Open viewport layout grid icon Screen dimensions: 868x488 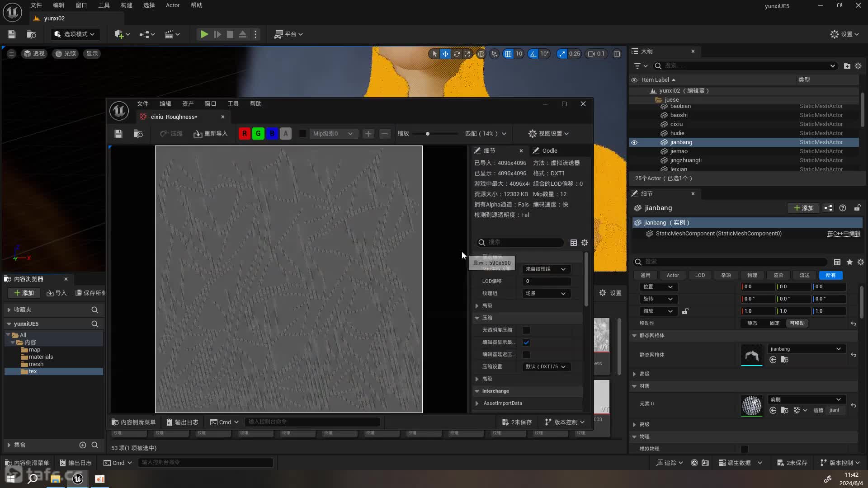(x=617, y=54)
